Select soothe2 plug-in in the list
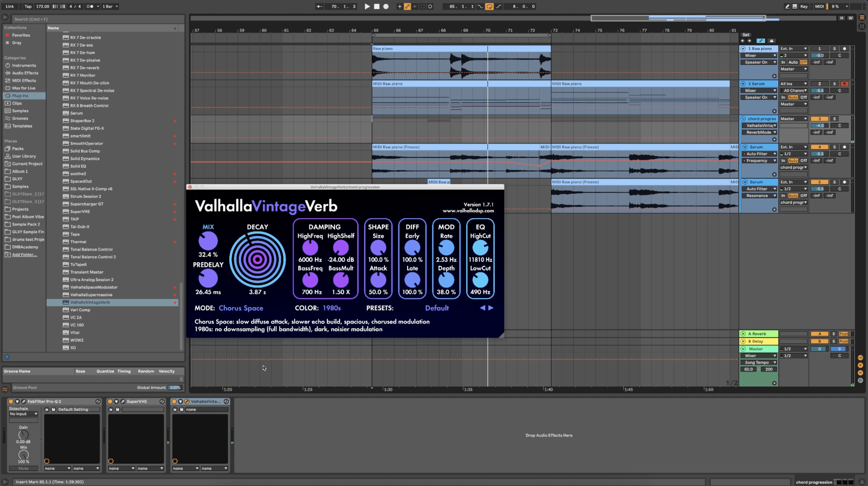 112,174
